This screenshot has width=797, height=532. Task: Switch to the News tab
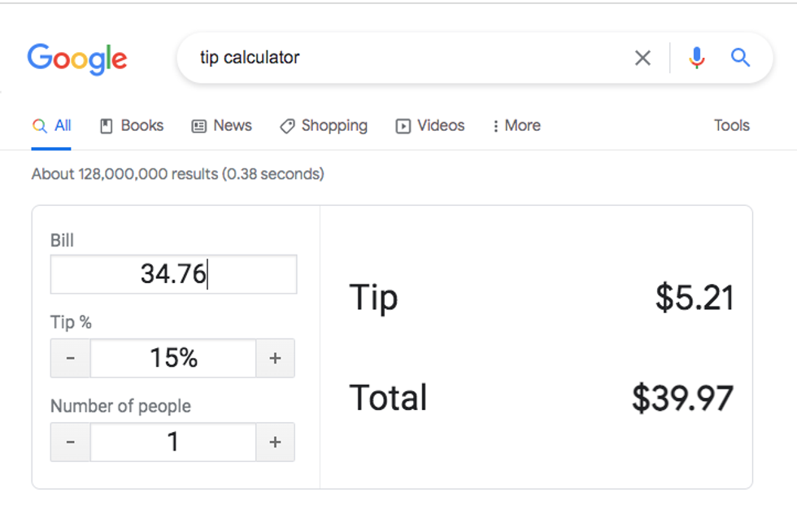221,126
